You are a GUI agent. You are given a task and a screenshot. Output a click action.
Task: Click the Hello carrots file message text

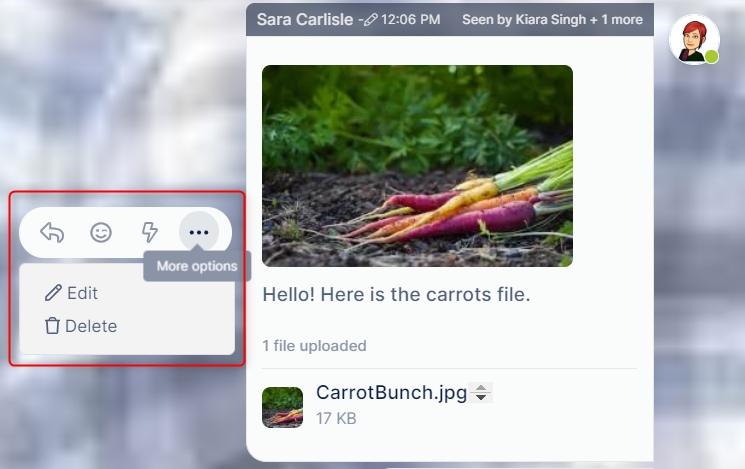396,295
